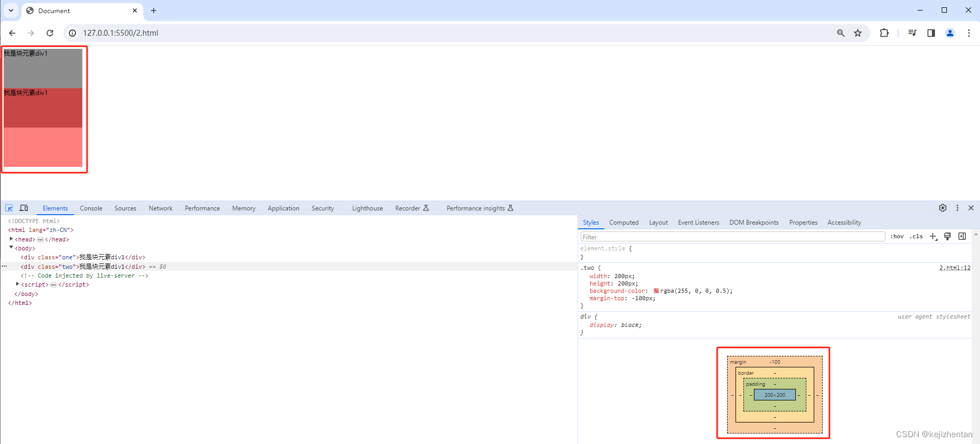Open the media control icon
This screenshot has width=980, height=444.
[912, 33]
